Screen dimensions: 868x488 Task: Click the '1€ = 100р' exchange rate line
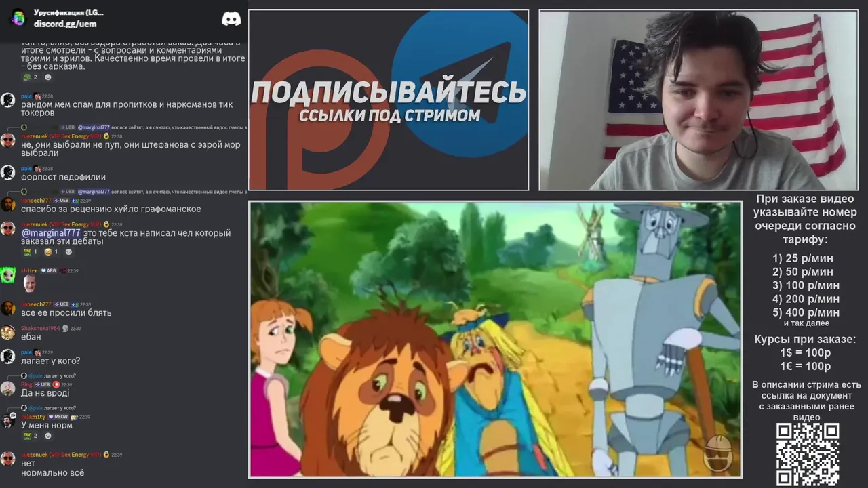806,366
